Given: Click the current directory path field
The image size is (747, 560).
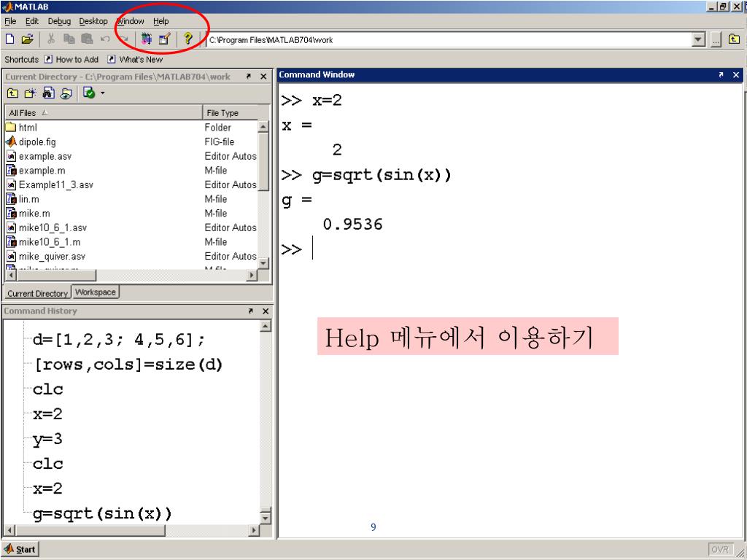Looking at the screenshot, I should point(449,40).
